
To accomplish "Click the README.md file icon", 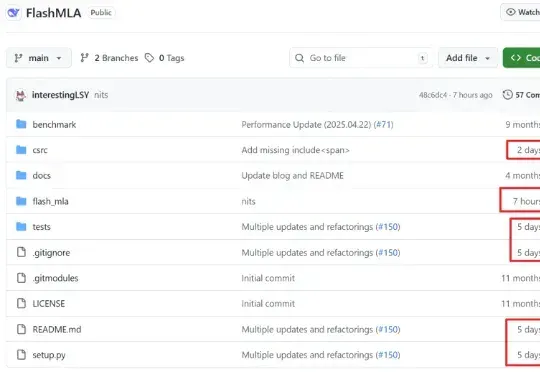I will [x=21, y=329].
